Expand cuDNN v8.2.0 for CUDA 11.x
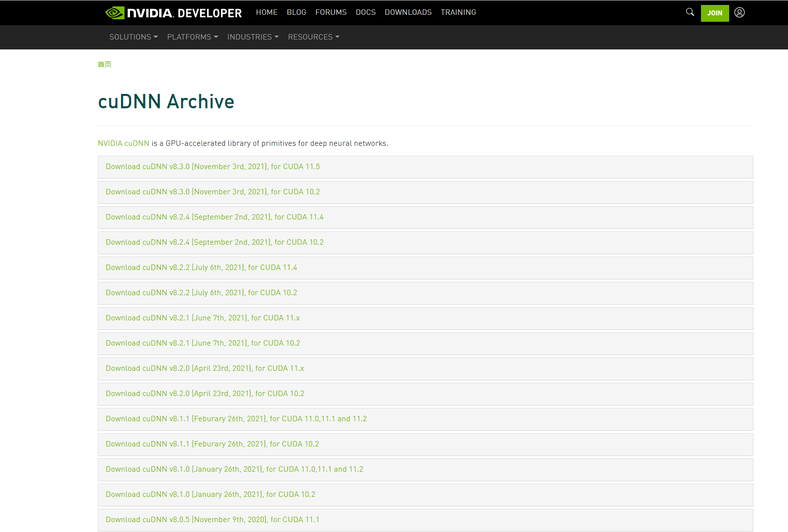 pos(425,369)
